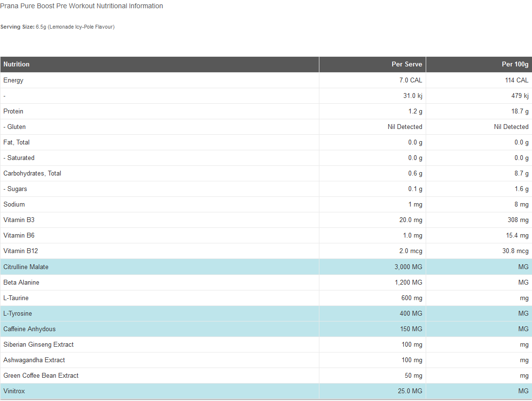
Task: Select the 'Serving Size:' label
Action: (x=17, y=27)
